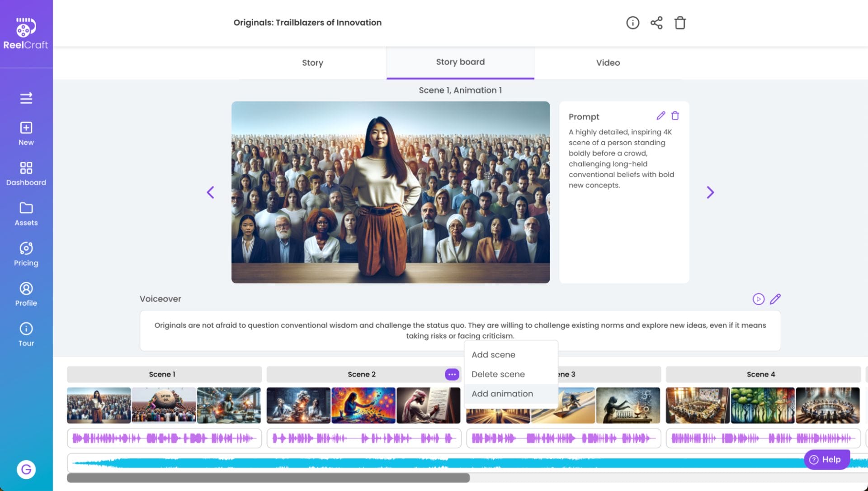Select the rock crowd thumbnail in Scene 1
Screen dimensions: 868x491
[164, 405]
